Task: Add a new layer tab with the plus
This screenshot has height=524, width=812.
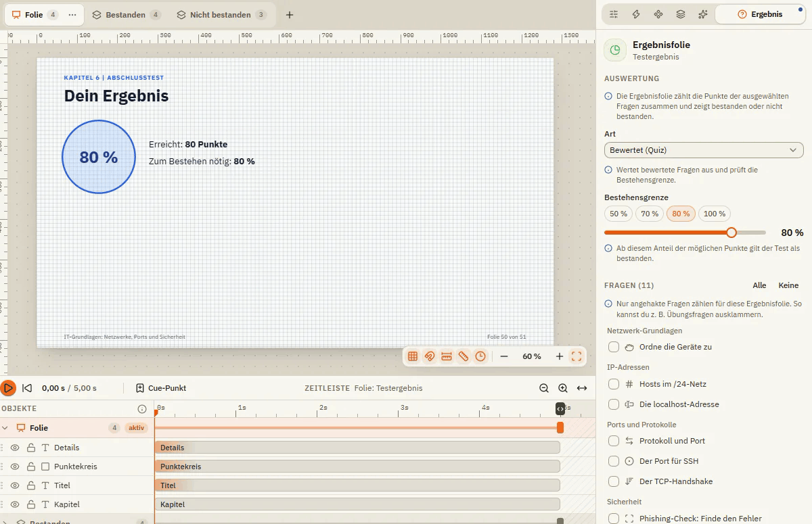Action: pyautogui.click(x=290, y=15)
